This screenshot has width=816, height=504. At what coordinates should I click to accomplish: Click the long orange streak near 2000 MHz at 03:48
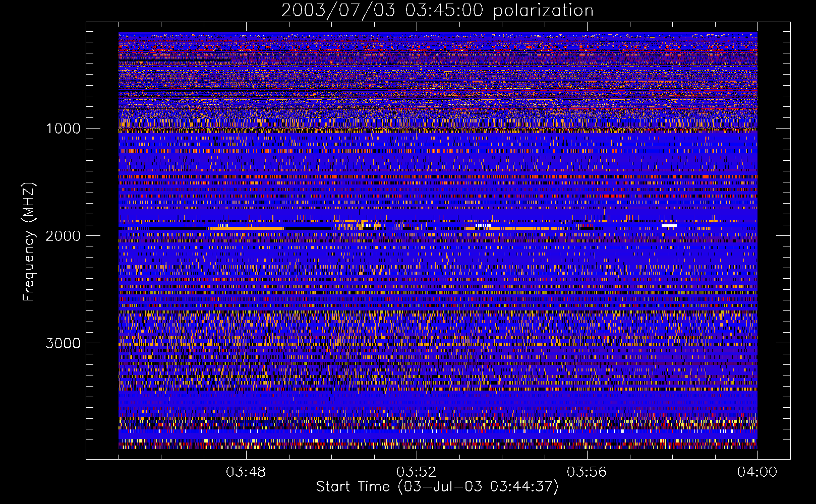click(x=247, y=228)
